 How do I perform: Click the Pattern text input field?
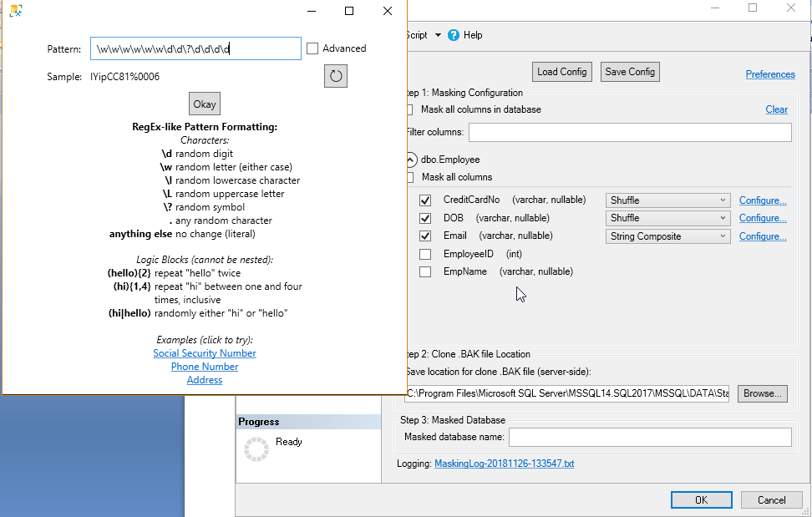tap(195, 48)
